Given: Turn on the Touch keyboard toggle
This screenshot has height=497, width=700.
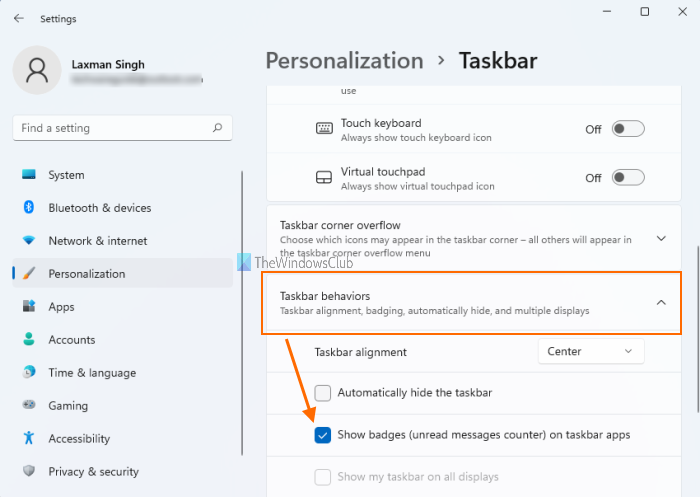Looking at the screenshot, I should [628, 129].
